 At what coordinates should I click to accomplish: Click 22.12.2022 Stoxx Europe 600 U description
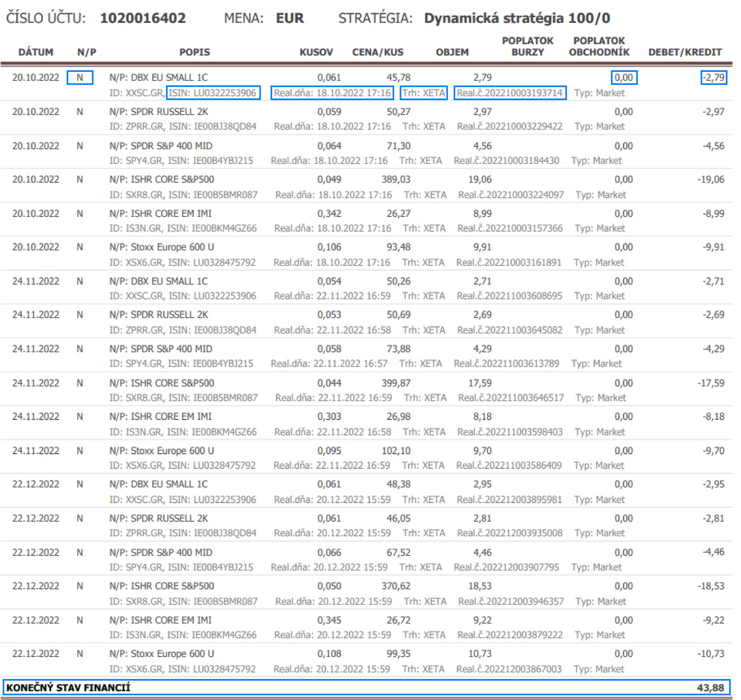(162, 654)
